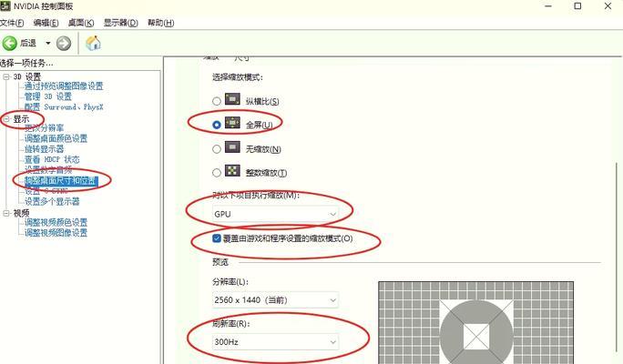The width and height of the screenshot is (623, 364).
Task: Open the 编辑(E) menu
Action: (46, 23)
